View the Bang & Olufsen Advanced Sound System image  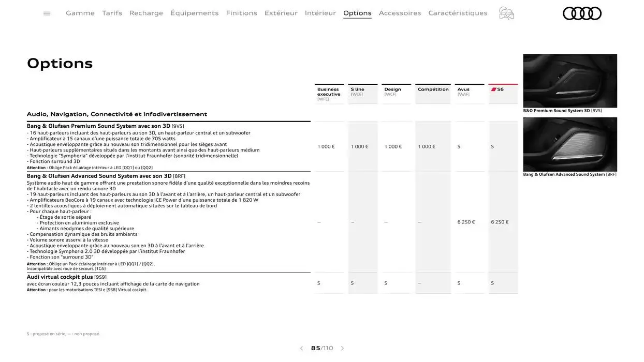point(569,144)
